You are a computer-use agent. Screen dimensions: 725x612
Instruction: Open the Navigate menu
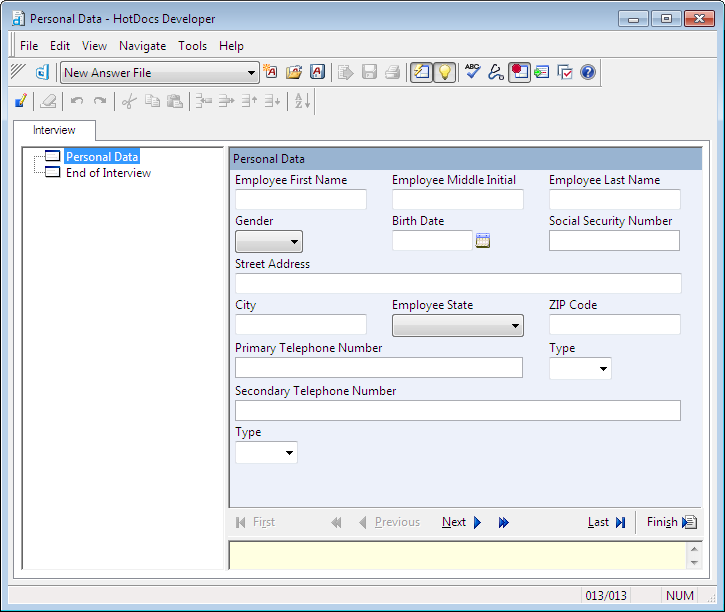(142, 46)
